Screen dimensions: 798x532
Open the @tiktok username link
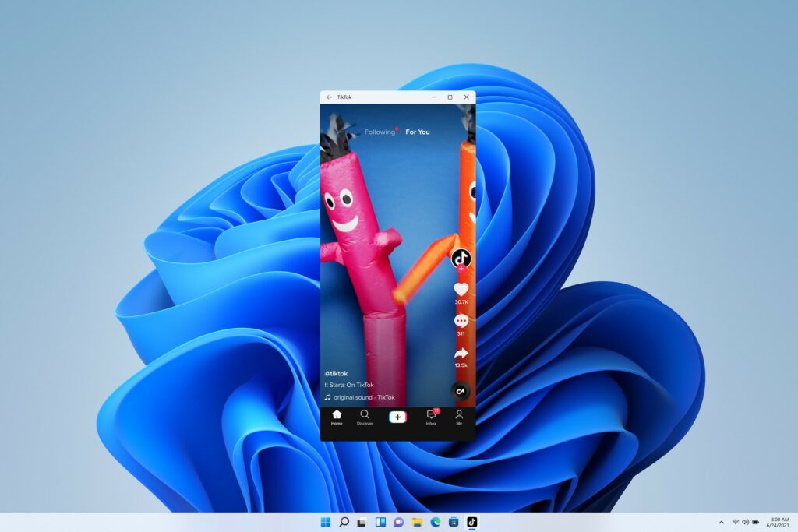[337, 373]
